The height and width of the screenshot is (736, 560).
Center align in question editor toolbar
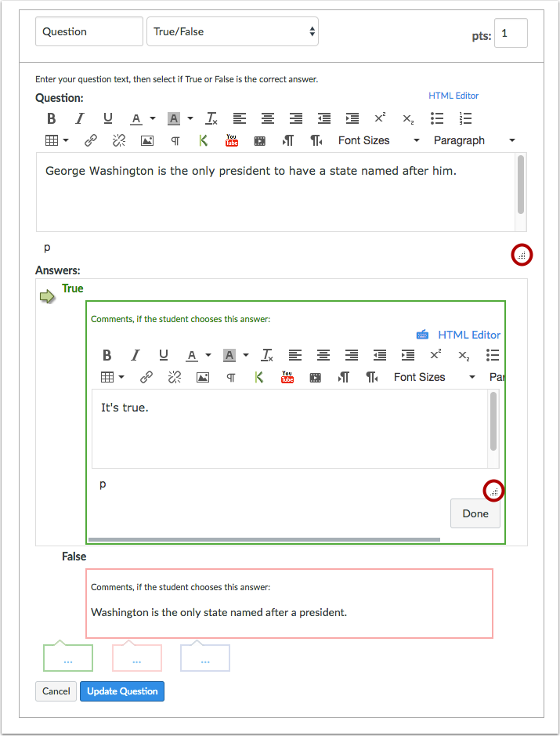click(268, 119)
